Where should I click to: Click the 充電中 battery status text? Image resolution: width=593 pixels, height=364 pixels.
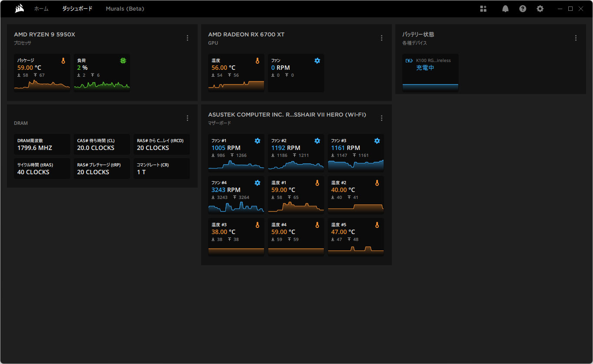[x=425, y=68]
